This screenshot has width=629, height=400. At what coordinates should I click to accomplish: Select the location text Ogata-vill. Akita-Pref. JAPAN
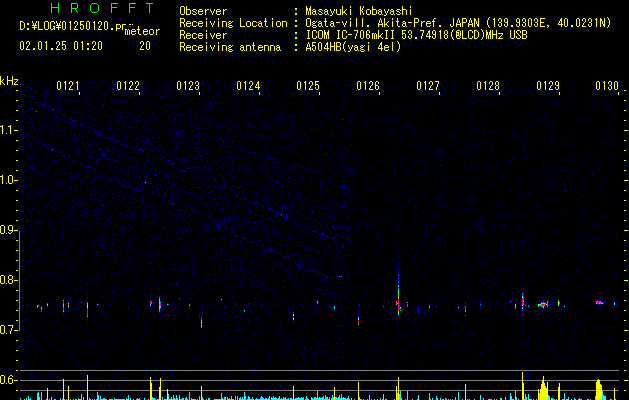click(392, 23)
